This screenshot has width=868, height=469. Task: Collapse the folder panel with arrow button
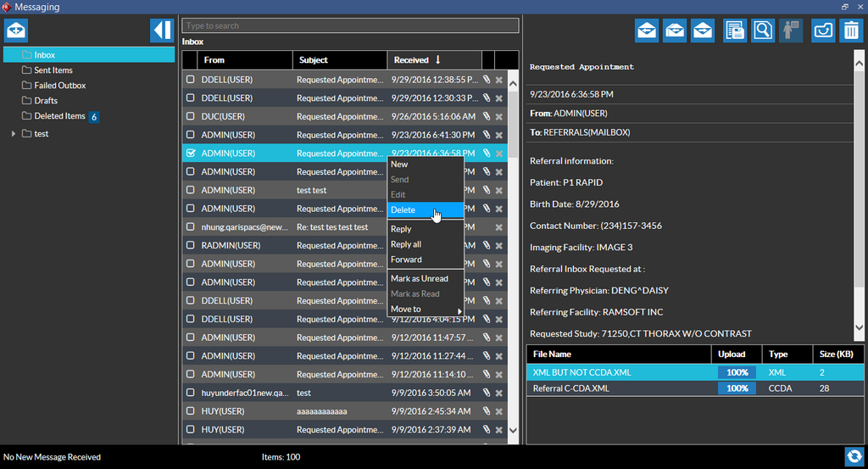click(161, 31)
